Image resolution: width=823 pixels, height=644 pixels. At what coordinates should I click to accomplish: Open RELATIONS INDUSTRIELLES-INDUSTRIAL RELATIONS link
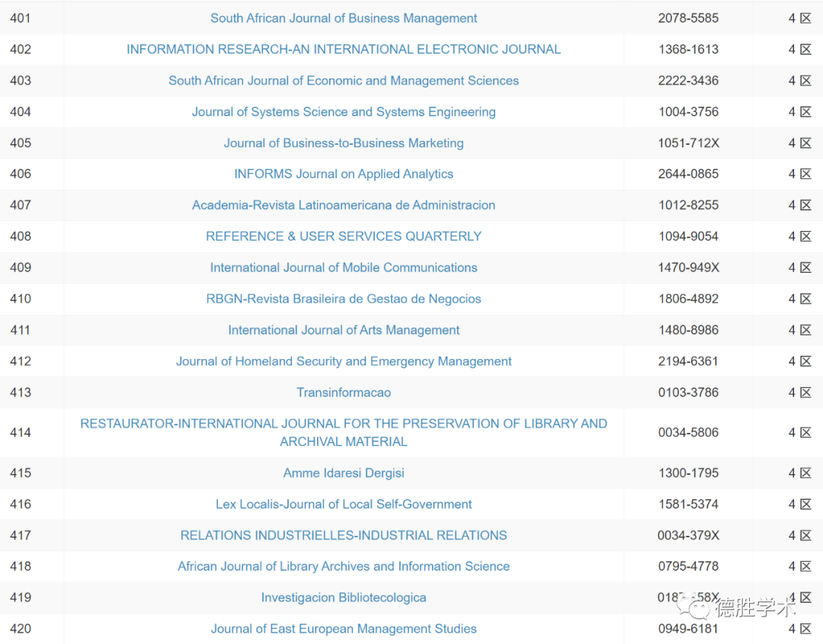pos(343,535)
